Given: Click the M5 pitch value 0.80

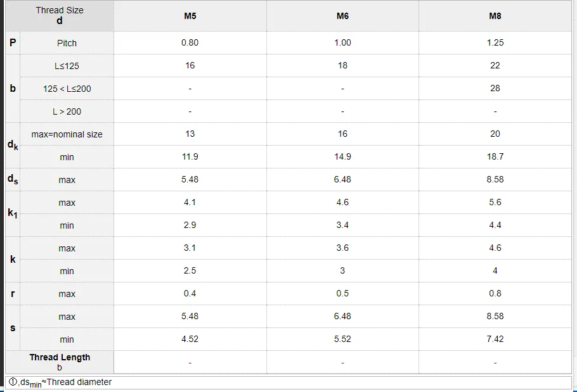Looking at the screenshot, I should (190, 42).
